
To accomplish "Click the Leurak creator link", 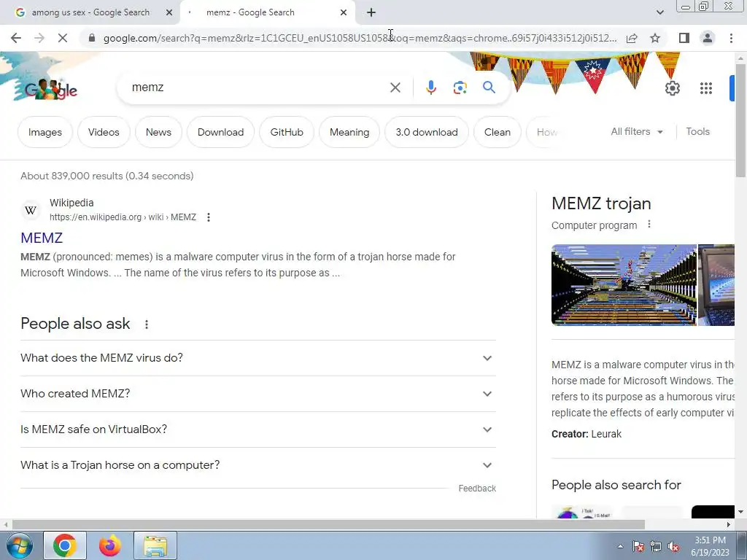I will tap(606, 435).
